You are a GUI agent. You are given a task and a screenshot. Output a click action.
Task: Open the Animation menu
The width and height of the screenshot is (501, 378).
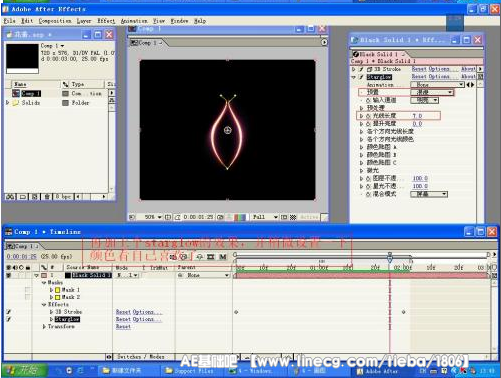(x=134, y=21)
